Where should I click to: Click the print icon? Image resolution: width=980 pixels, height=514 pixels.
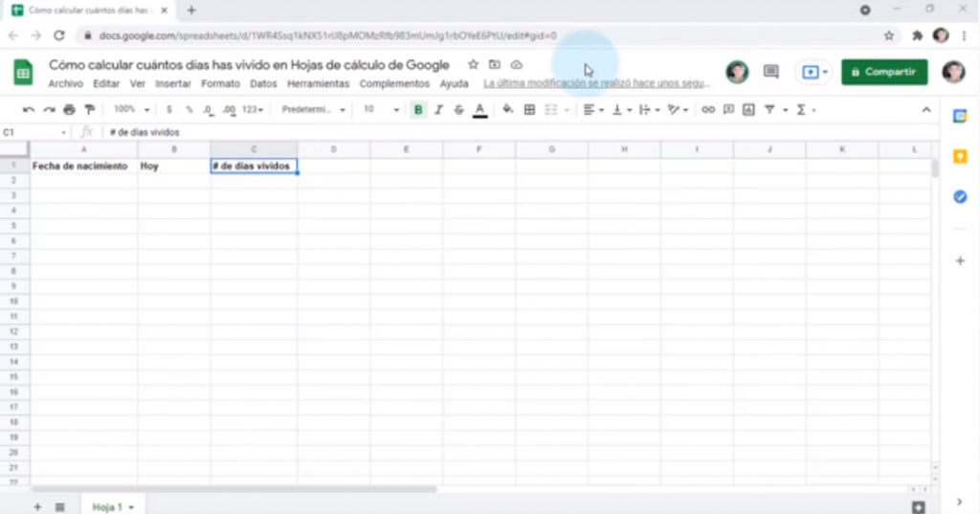click(x=69, y=110)
